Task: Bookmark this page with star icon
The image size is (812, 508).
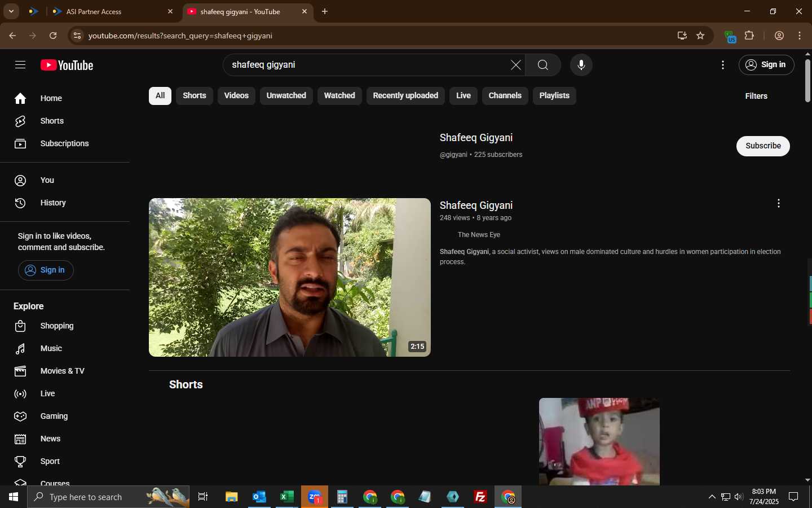Action: point(700,36)
